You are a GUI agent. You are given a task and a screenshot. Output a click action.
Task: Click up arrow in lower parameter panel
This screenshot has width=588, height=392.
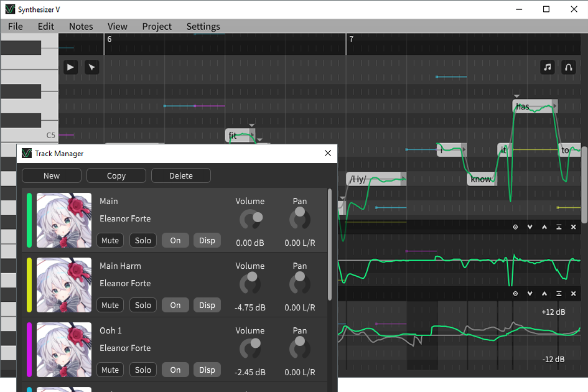(x=544, y=293)
